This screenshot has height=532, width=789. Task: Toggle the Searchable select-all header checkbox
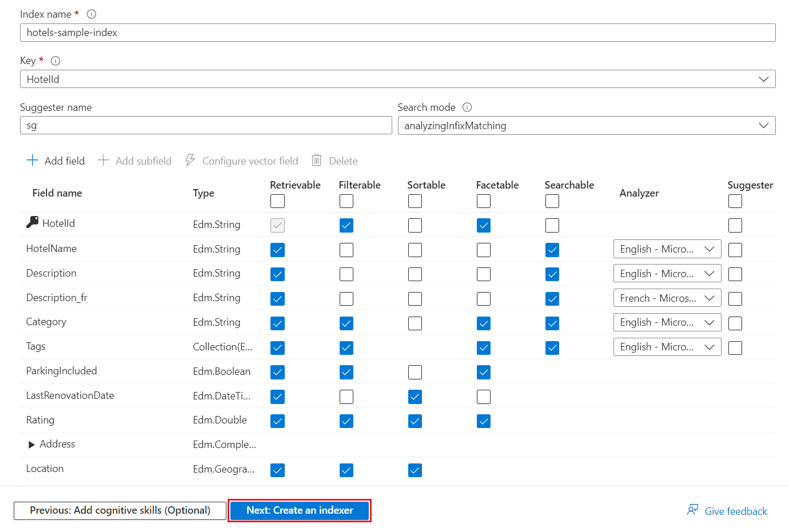552,201
